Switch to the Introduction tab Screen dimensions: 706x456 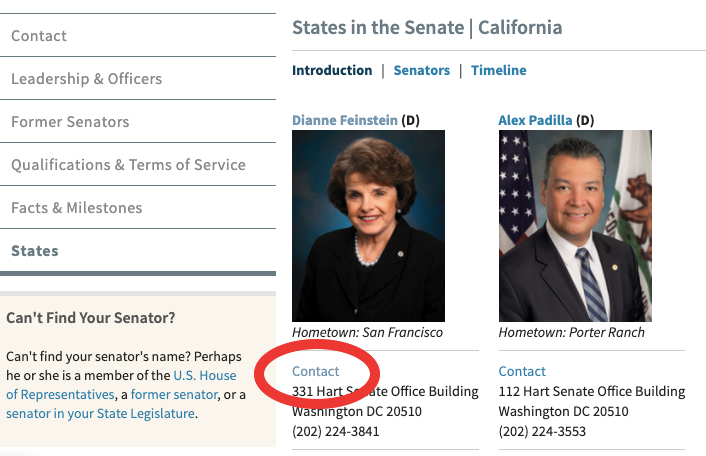tap(332, 70)
